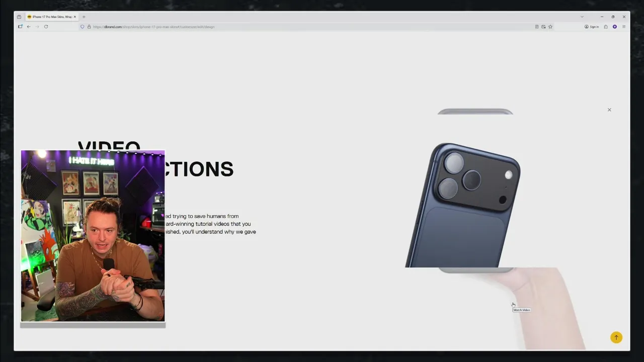Click the sidebar toggle icon beside back arrow
The image size is (644, 362).
tap(20, 27)
